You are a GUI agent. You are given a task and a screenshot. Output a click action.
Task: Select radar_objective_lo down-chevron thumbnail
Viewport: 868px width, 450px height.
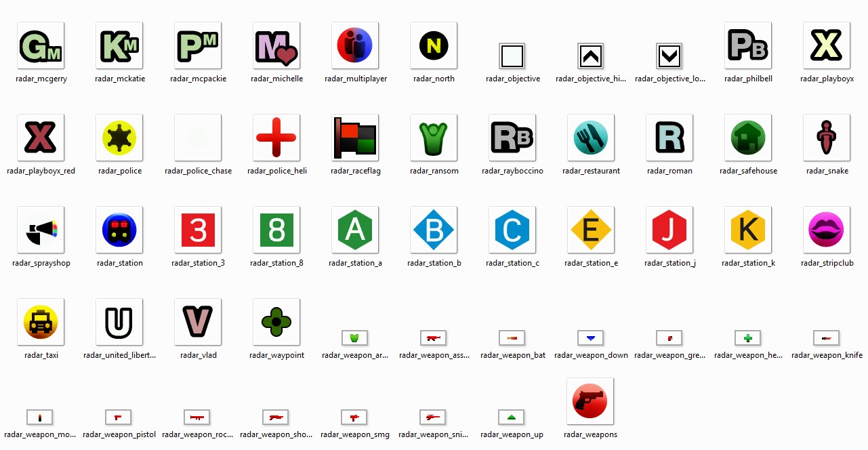click(x=669, y=56)
